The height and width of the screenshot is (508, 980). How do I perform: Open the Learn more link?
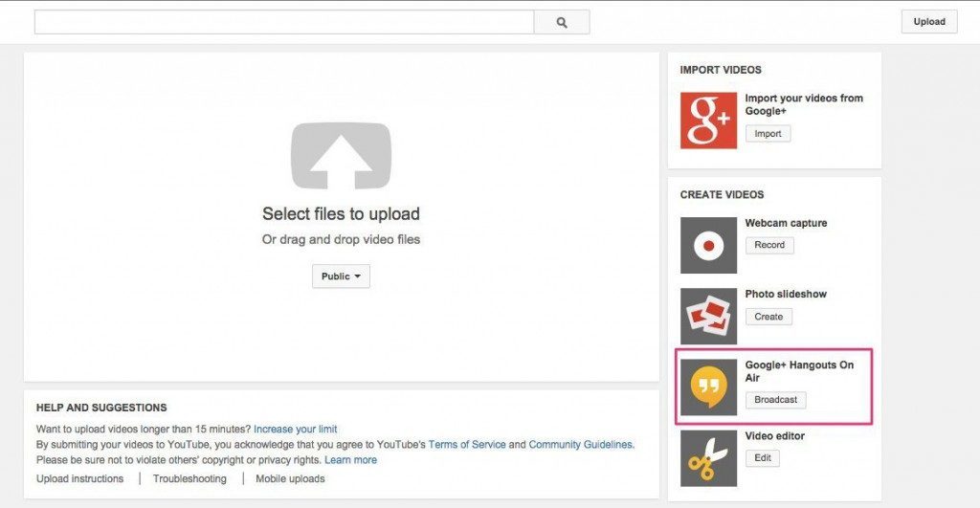[350, 460]
